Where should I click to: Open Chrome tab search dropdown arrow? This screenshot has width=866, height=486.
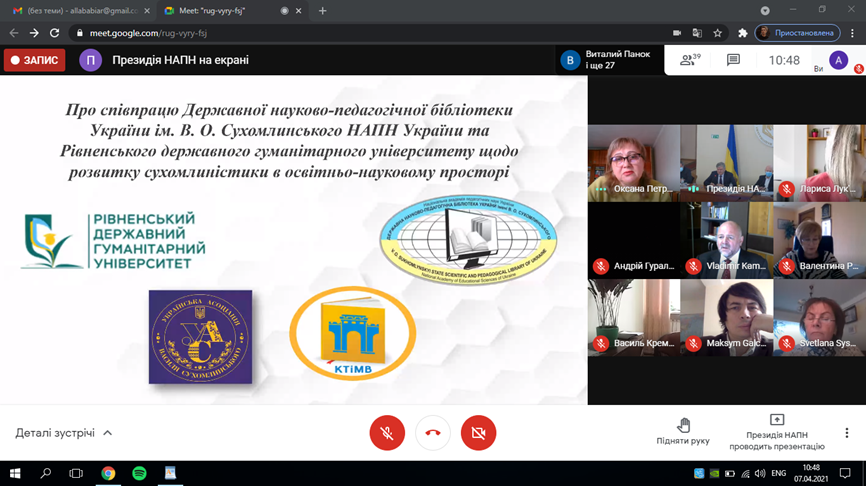(765, 10)
